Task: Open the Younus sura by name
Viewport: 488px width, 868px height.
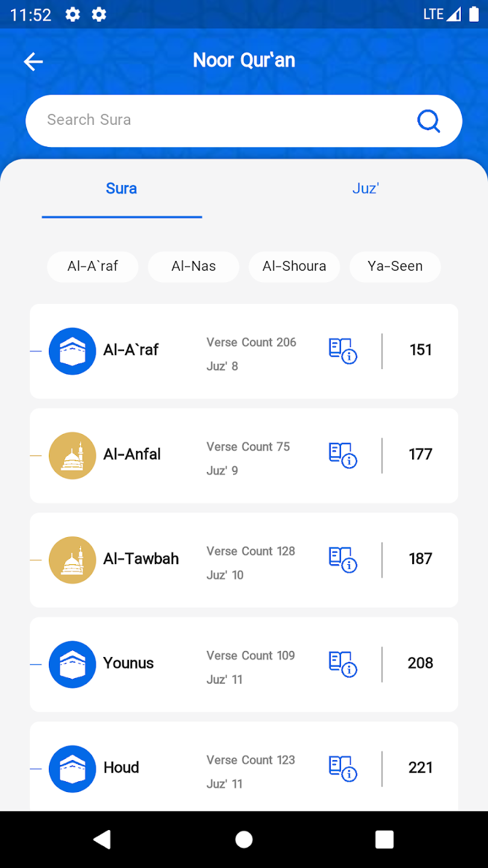Action: pyautogui.click(x=128, y=663)
